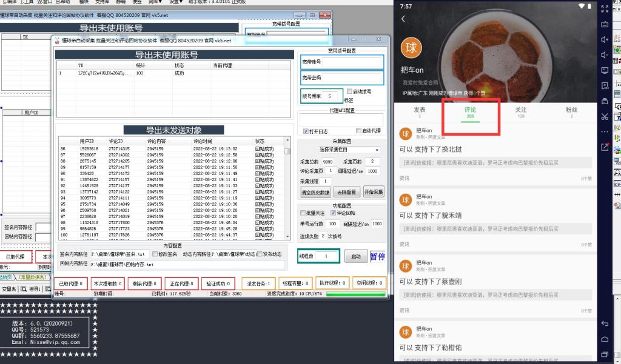Select the scissors cut icon in emulator sidebar
Viewport: 621px width, 364px height.
click(x=603, y=116)
